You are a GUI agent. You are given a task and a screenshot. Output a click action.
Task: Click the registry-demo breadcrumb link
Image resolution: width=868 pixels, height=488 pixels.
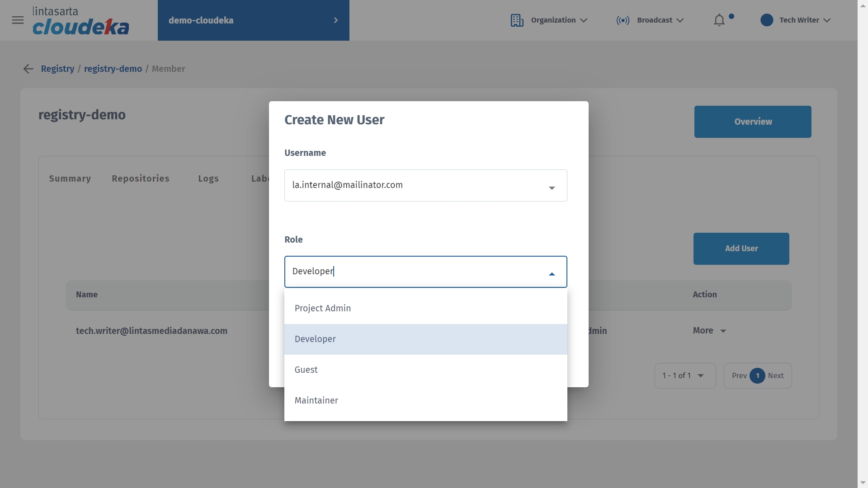pos(113,69)
